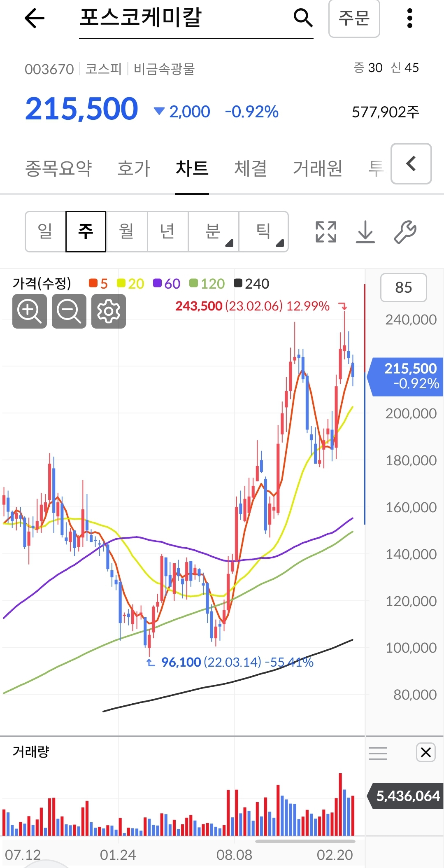Tap the 5,436,064 volume marker

pyautogui.click(x=405, y=796)
